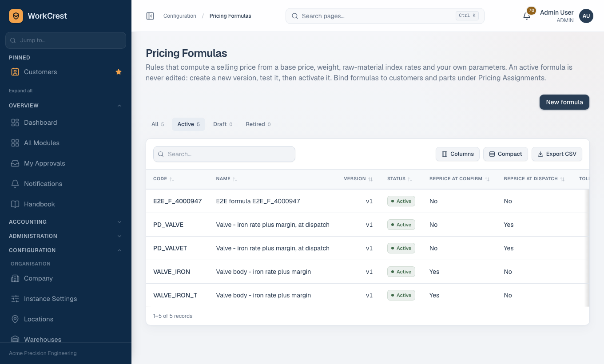Open Customers pinned item
The height and width of the screenshot is (364, 604).
tap(66, 72)
